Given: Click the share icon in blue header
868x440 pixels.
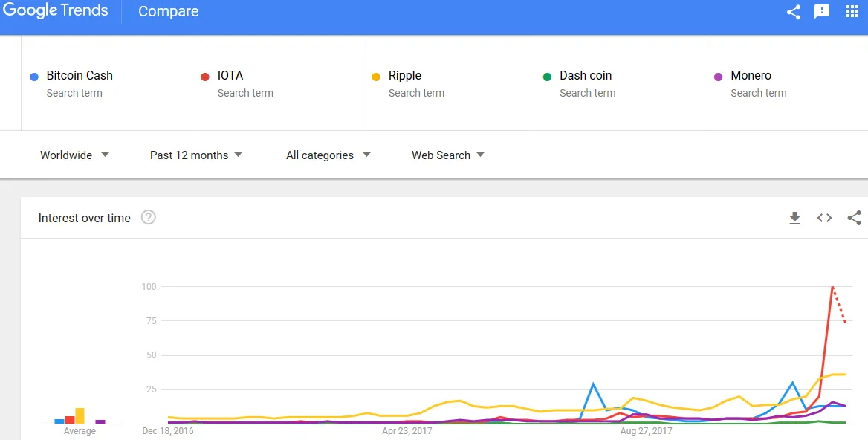Looking at the screenshot, I should click(x=793, y=12).
